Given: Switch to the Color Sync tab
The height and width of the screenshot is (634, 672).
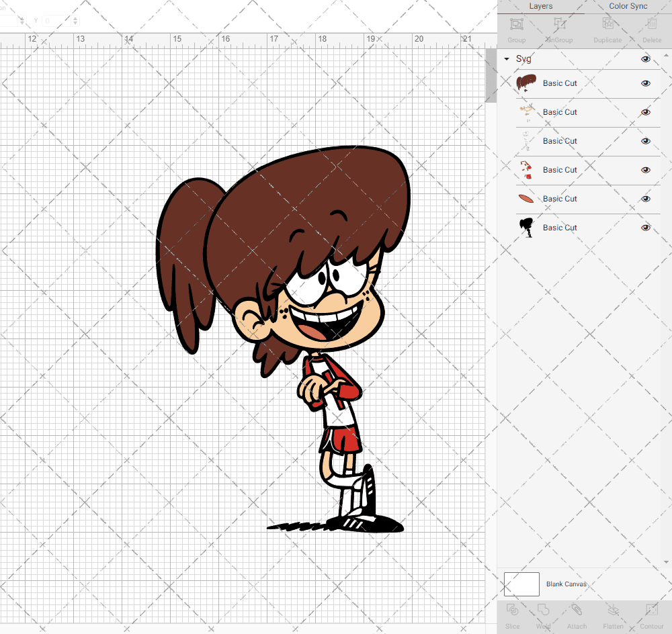Looking at the screenshot, I should coord(628,7).
